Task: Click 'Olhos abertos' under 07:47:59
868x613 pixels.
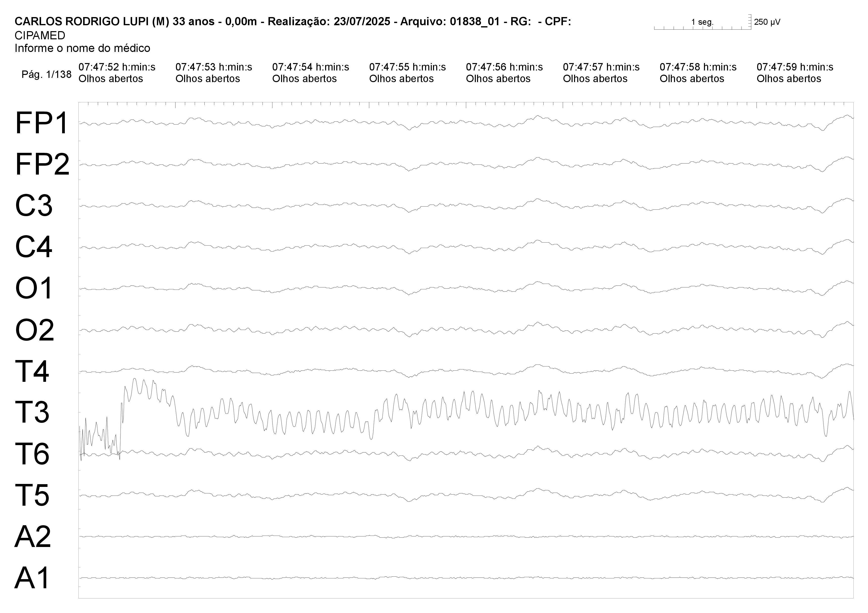Action: click(789, 79)
